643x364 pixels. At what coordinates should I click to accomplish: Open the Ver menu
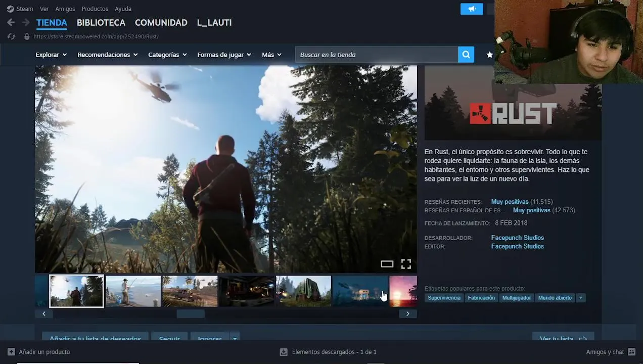(x=44, y=9)
